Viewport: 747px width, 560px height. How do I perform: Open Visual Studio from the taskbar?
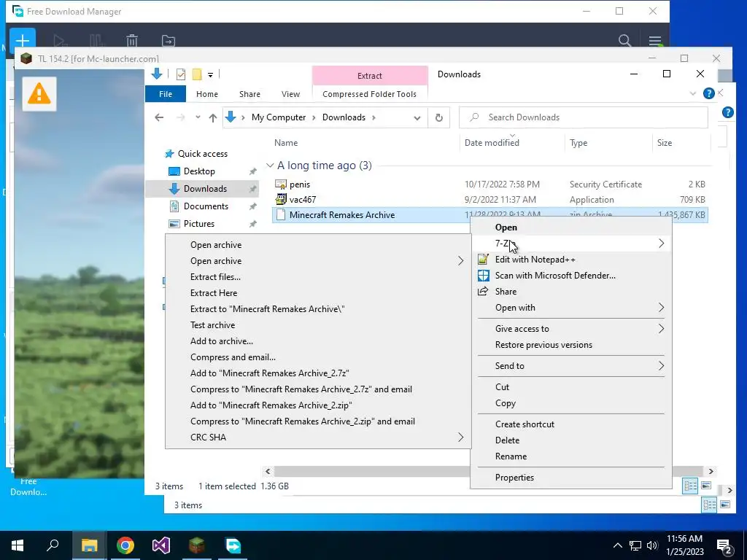161,545
